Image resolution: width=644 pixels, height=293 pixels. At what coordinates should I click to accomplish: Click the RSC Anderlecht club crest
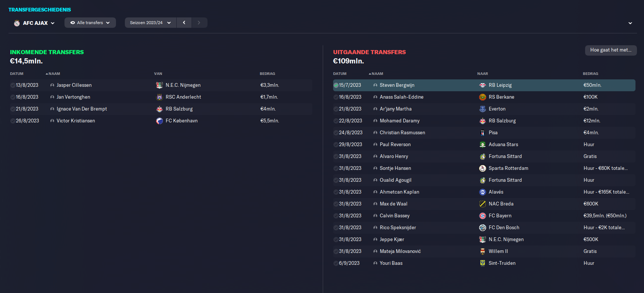pos(159,97)
